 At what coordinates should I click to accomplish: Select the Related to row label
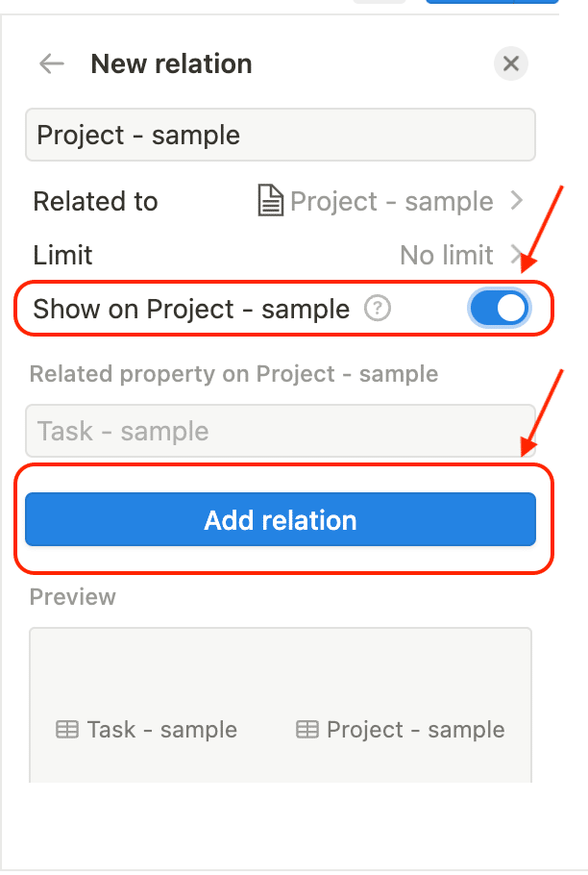pyautogui.click(x=95, y=201)
